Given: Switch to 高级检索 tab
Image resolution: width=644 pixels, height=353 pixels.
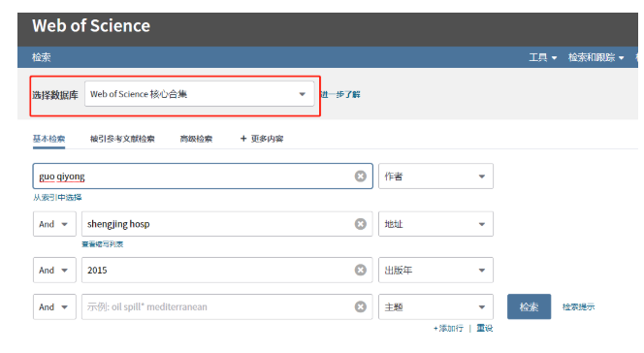Looking at the screenshot, I should click(196, 139).
